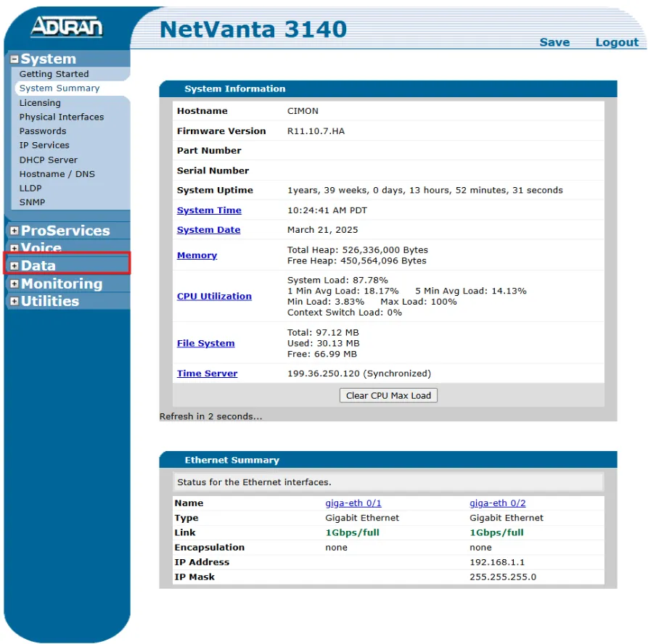Collapse the System menu section
Screen dimensions: 648x644
[x=15, y=59]
